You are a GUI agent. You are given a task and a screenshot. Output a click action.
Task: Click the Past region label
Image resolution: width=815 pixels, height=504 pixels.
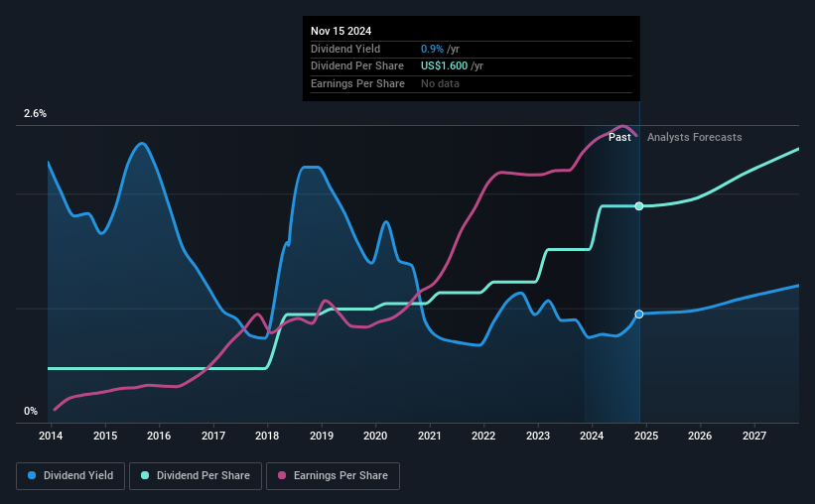(x=619, y=137)
